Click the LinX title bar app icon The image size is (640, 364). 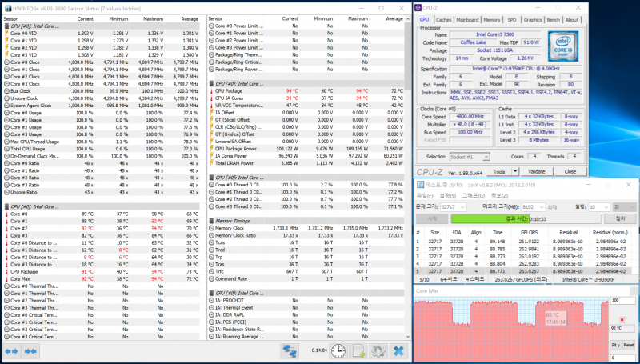pyautogui.click(x=419, y=185)
